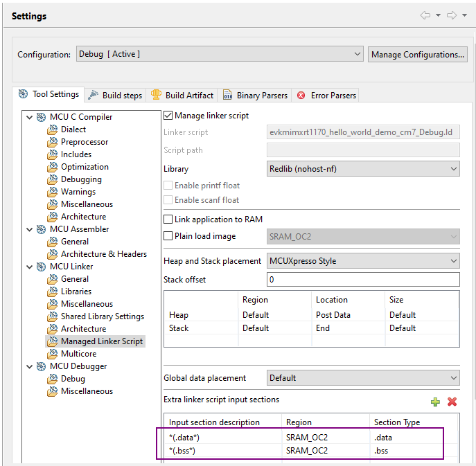This screenshot has width=476, height=466.
Task: Click the Build steps tab hammer icon
Action: [x=94, y=95]
